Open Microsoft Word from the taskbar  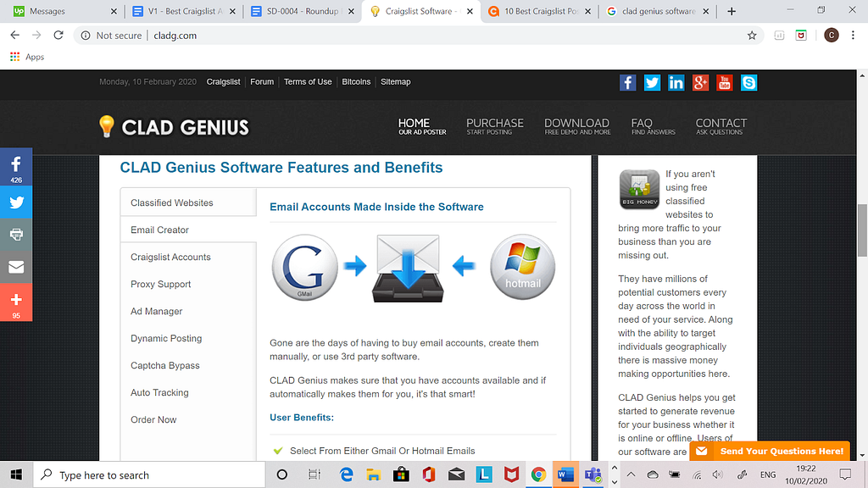(x=565, y=474)
